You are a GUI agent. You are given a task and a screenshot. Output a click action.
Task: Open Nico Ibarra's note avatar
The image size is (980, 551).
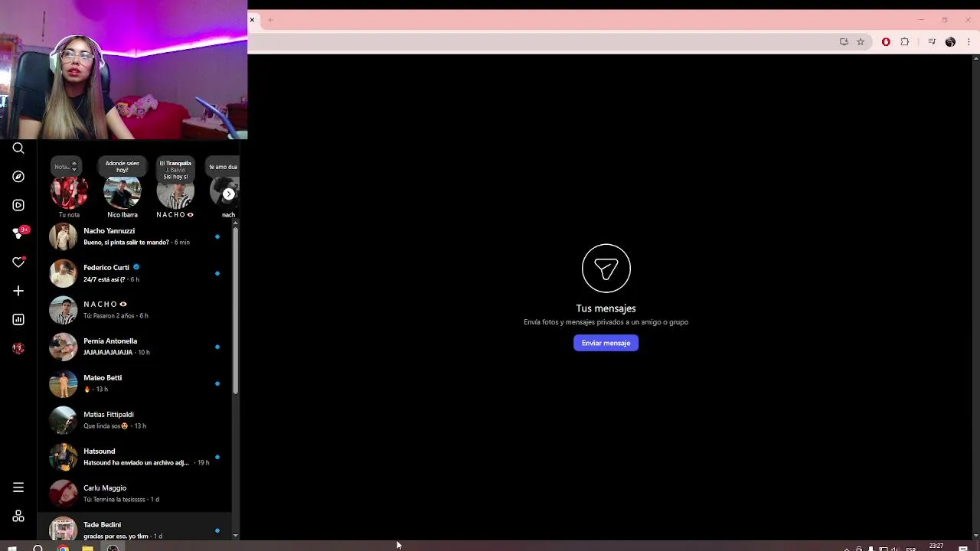point(122,192)
